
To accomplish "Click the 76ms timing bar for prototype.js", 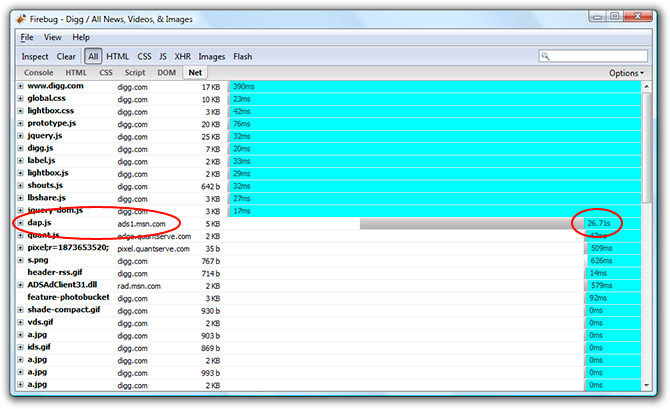I will tap(435, 124).
